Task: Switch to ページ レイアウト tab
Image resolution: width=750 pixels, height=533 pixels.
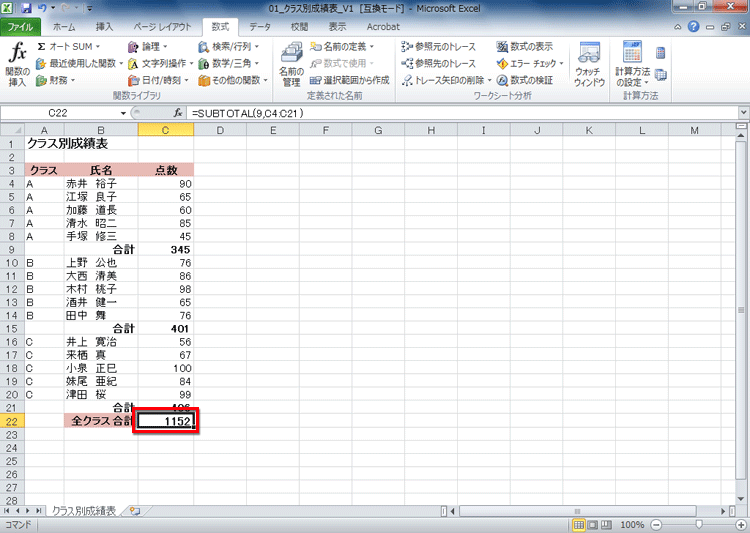Action: pyautogui.click(x=162, y=27)
